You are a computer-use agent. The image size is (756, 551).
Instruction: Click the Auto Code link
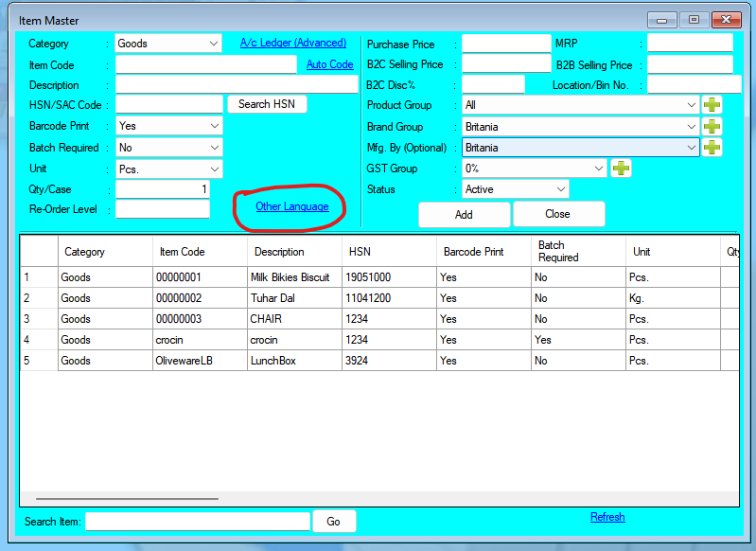click(330, 64)
